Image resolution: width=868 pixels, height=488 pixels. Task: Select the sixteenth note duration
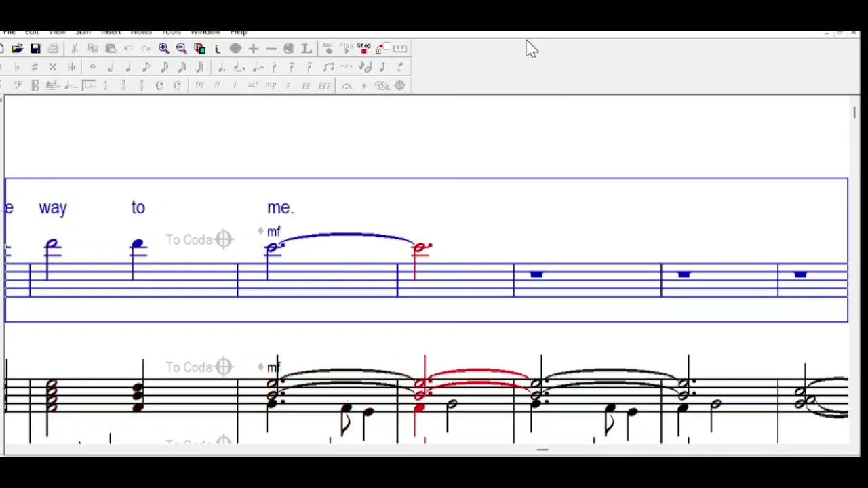point(164,67)
